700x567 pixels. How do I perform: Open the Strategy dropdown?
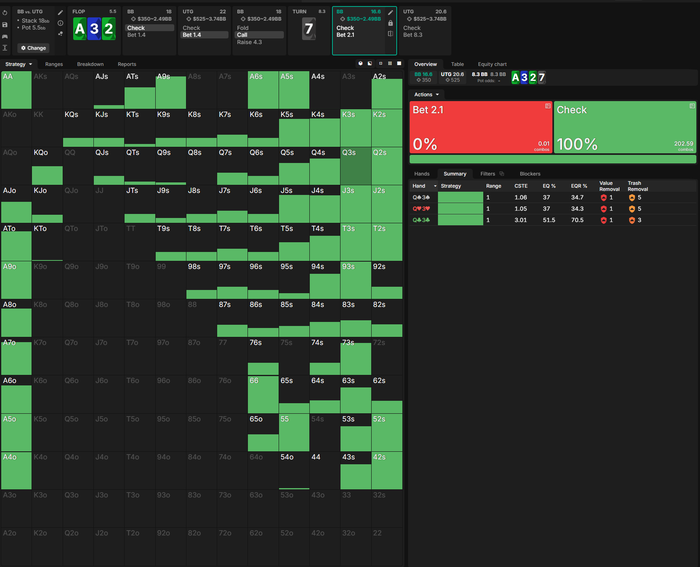coord(18,64)
